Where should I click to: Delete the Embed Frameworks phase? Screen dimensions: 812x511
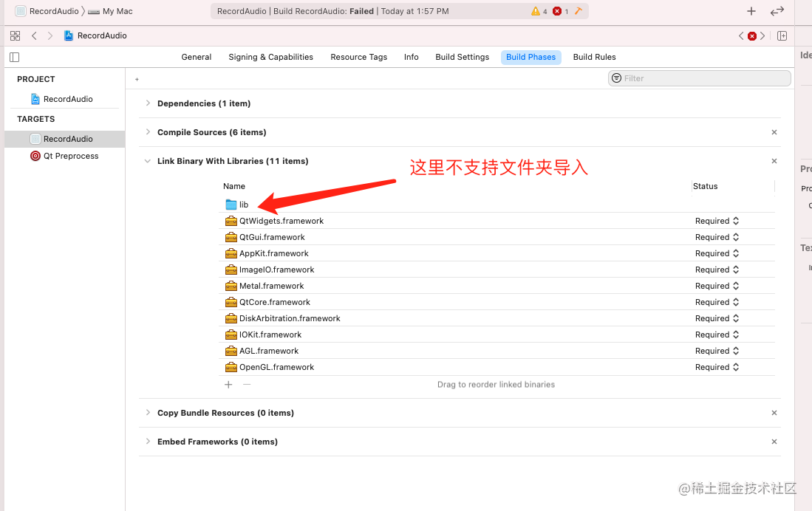coord(774,442)
